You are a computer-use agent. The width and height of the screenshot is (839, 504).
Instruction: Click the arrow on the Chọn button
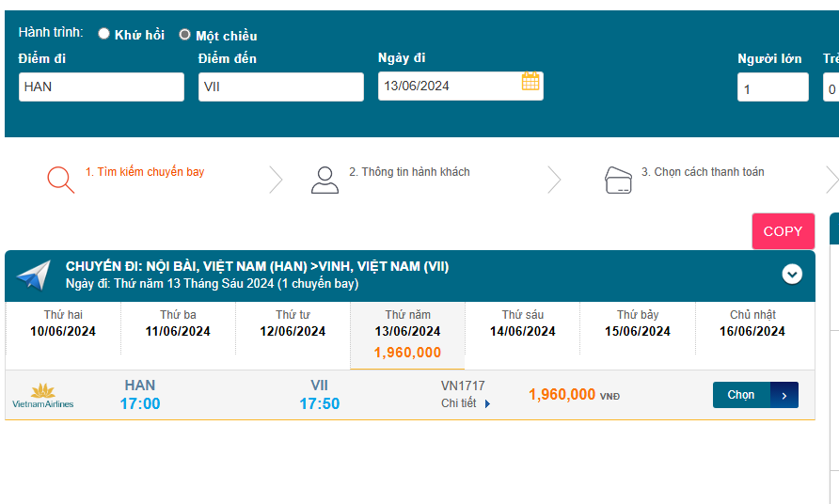[x=784, y=396]
